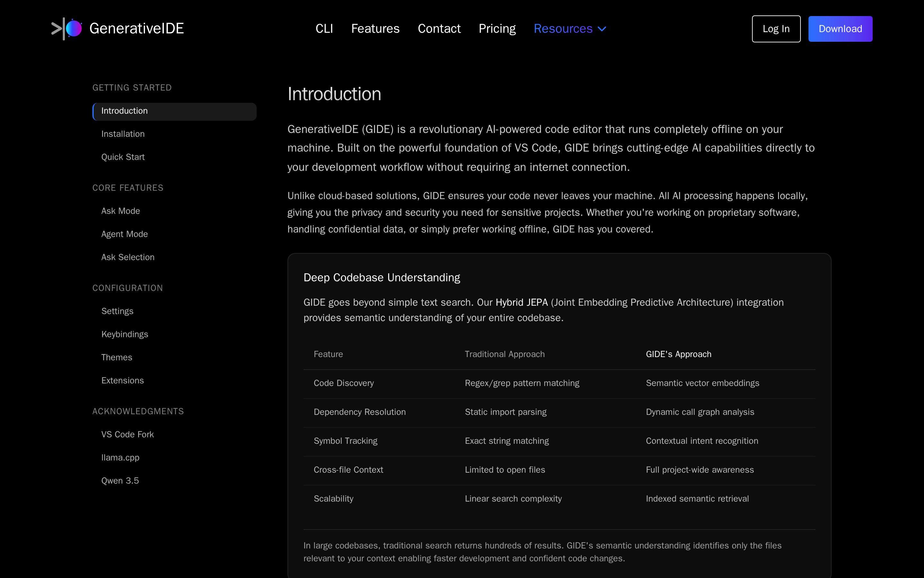924x578 pixels.
Task: Click the Semantic vector embeddings cell
Action: click(x=703, y=383)
